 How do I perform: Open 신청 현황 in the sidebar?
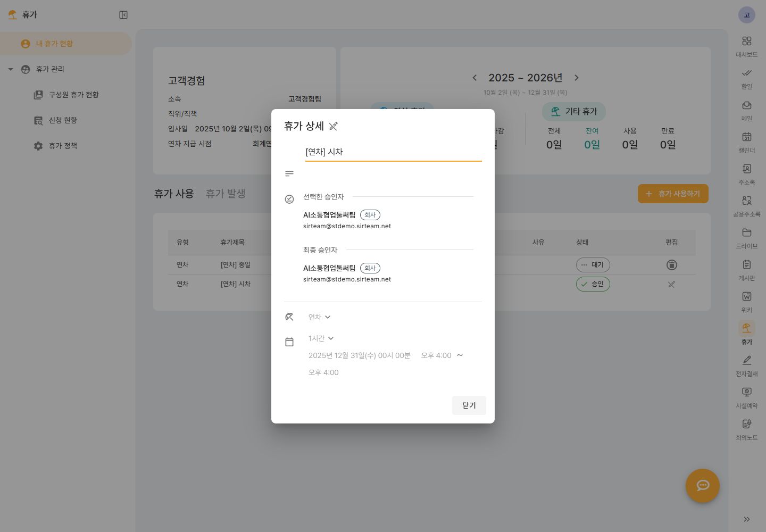tap(63, 120)
